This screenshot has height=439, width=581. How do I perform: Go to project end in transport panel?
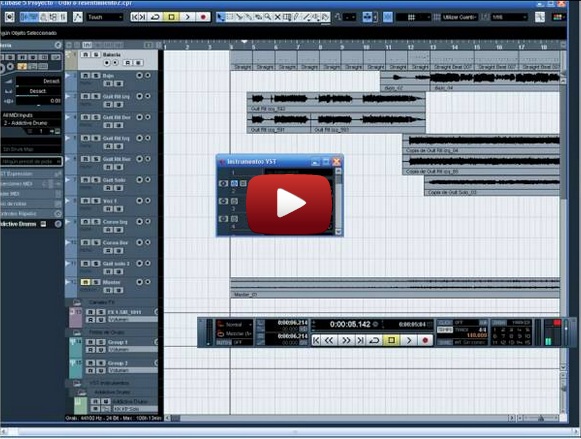point(360,340)
